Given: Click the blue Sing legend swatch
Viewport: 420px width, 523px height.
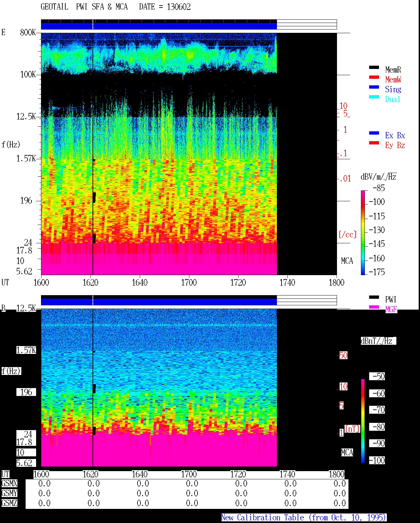Looking at the screenshot, I should tap(374, 87).
